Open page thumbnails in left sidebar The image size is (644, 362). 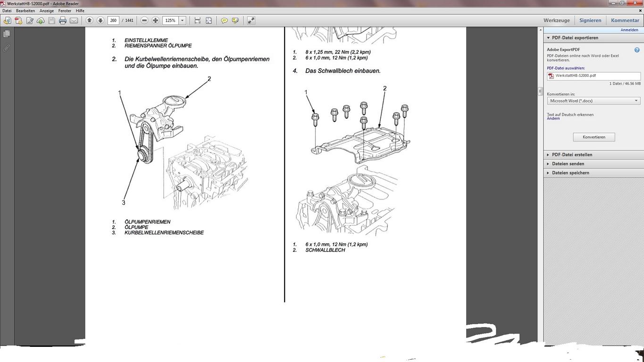pyautogui.click(x=7, y=34)
